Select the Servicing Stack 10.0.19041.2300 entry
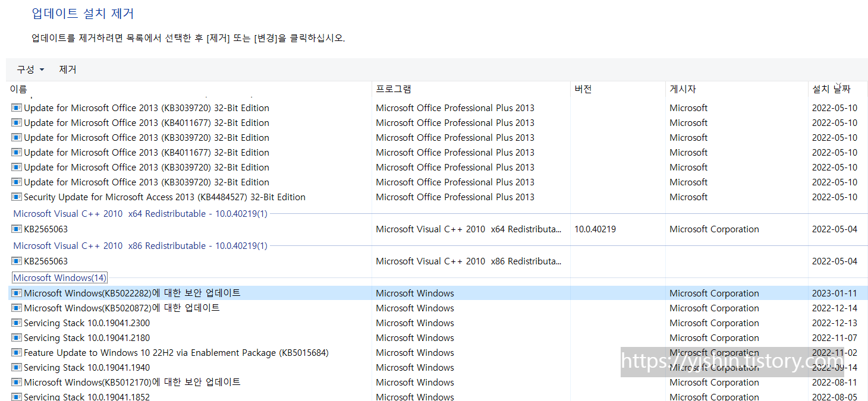868x401 pixels. pos(87,323)
